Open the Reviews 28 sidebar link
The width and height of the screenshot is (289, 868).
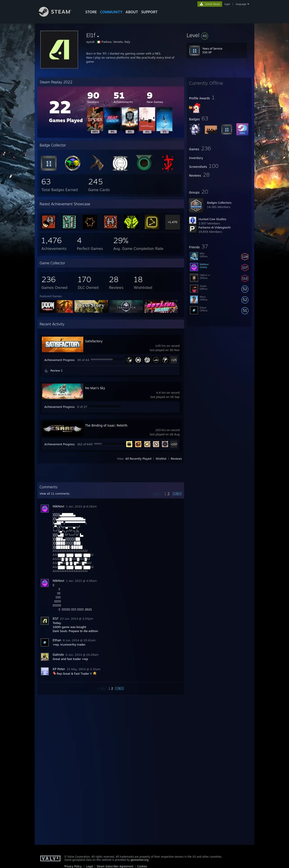(199, 175)
